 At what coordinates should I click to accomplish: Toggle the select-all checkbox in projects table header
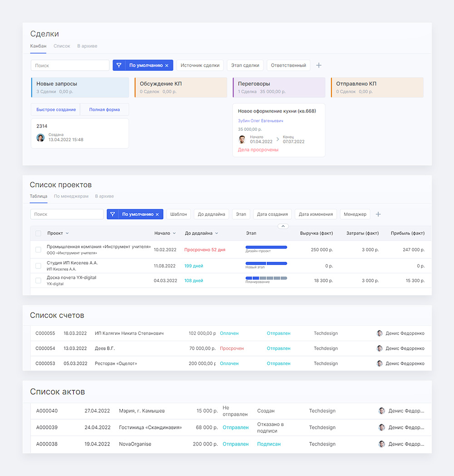click(x=38, y=233)
